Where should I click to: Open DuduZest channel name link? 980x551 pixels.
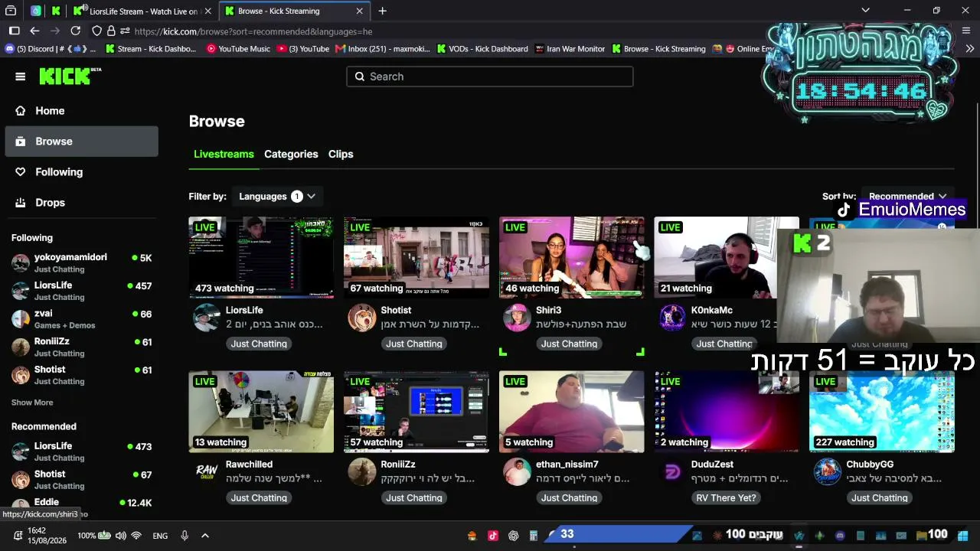713,465
